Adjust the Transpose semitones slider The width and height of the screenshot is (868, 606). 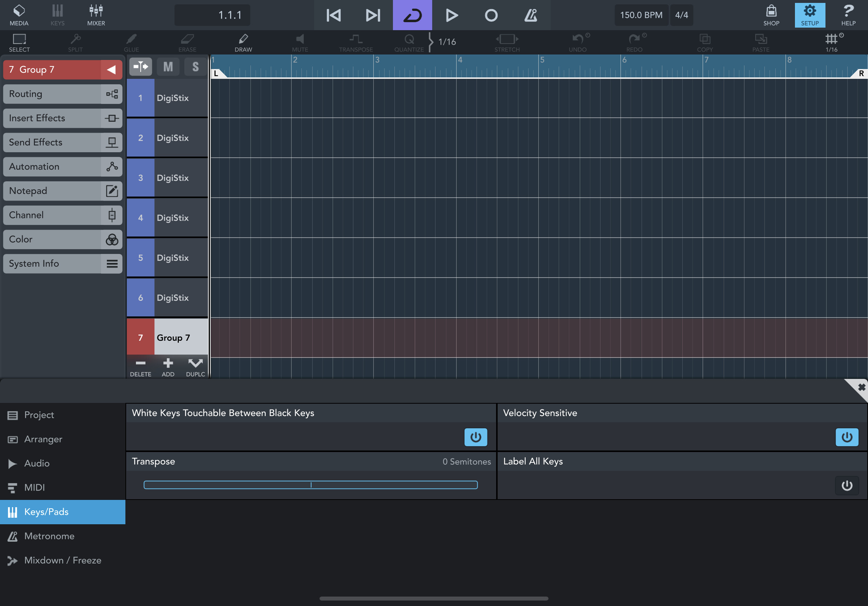(x=310, y=485)
